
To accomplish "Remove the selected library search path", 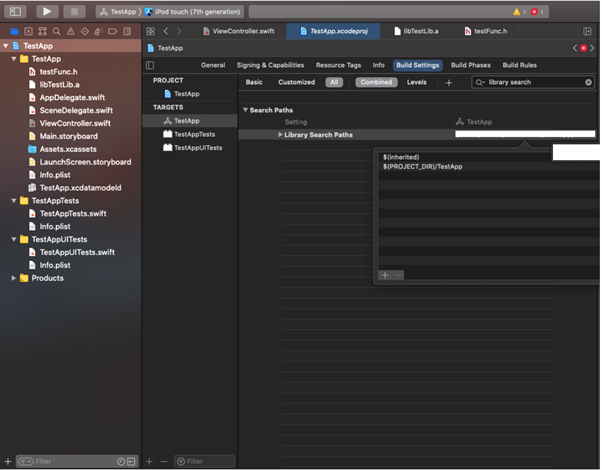I will (x=398, y=275).
